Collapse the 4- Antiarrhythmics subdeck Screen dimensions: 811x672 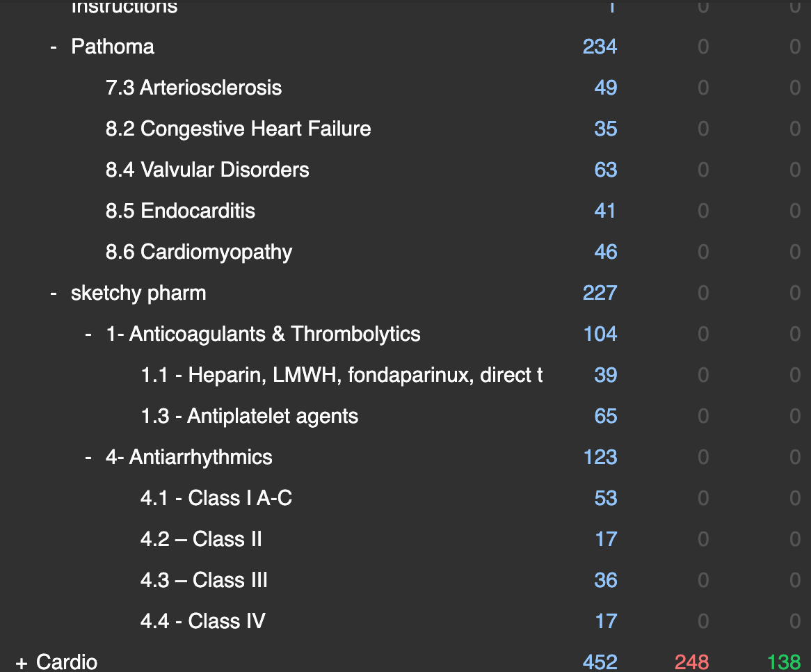tap(88, 458)
